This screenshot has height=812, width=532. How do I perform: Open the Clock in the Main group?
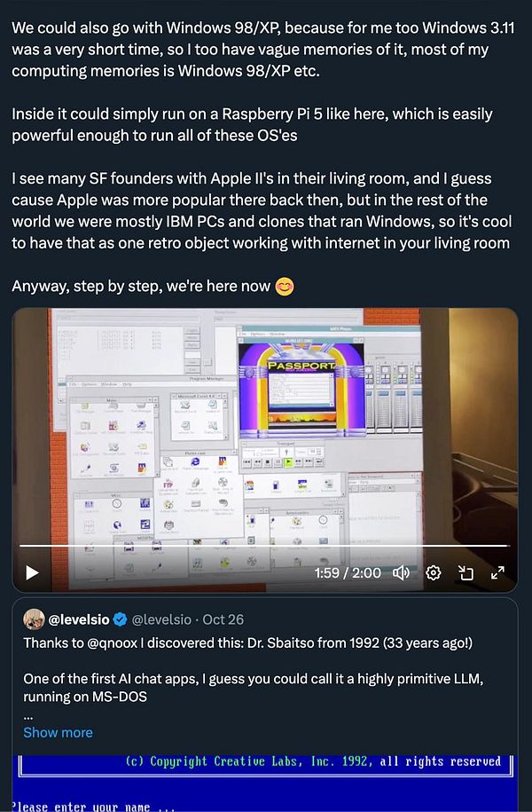tap(114, 504)
